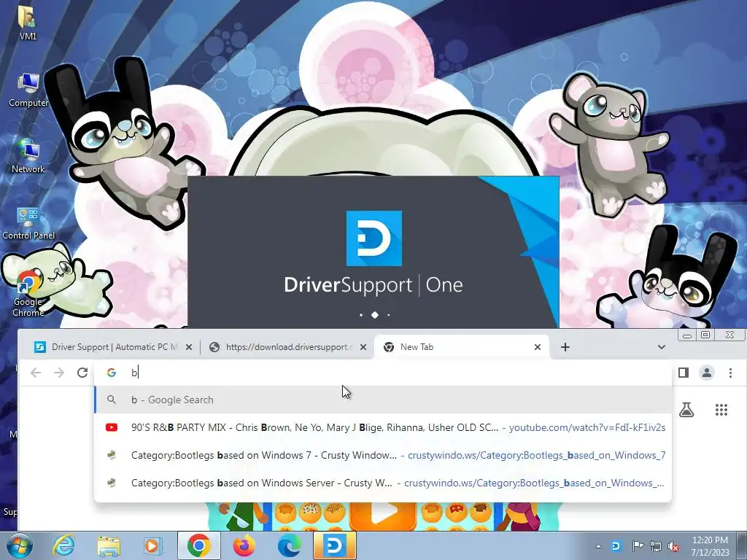Choose the 'b - Google Search' suggestion
747x560 pixels.
click(x=382, y=400)
